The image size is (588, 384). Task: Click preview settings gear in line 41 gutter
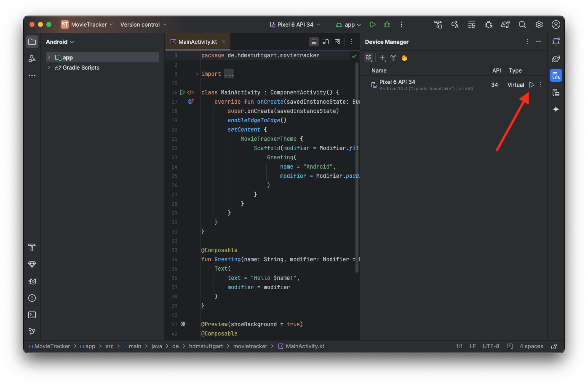183,324
